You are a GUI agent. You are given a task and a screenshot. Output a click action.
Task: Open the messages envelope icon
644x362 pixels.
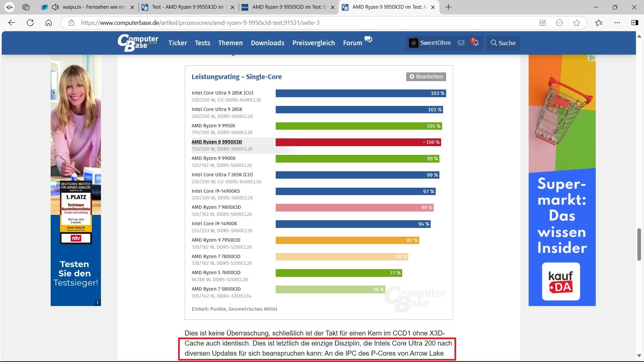click(461, 43)
